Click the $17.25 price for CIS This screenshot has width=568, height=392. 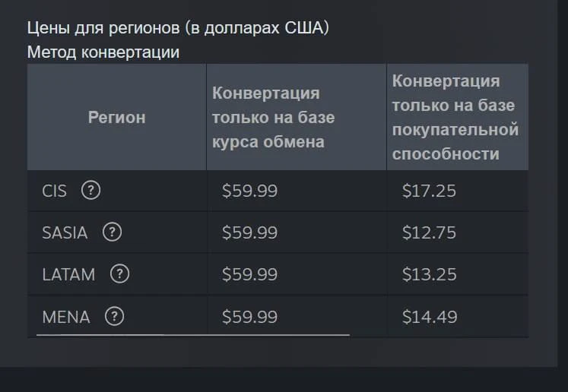[429, 191]
